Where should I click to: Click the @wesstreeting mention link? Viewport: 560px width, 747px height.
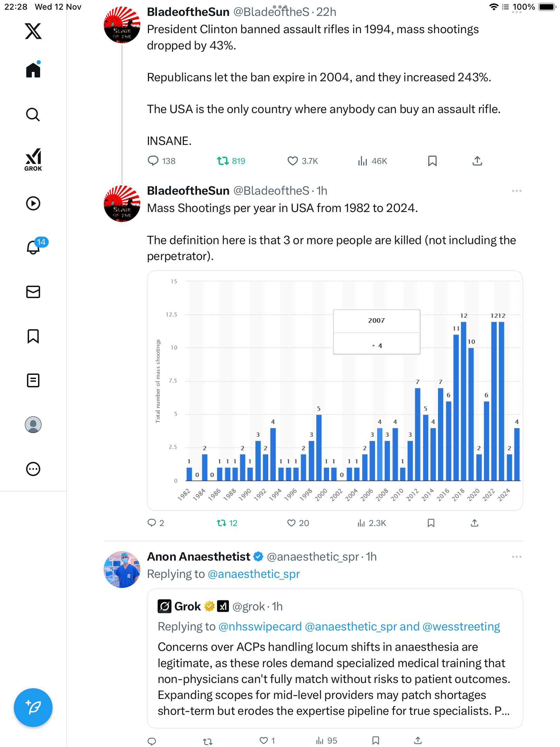pyautogui.click(x=461, y=627)
